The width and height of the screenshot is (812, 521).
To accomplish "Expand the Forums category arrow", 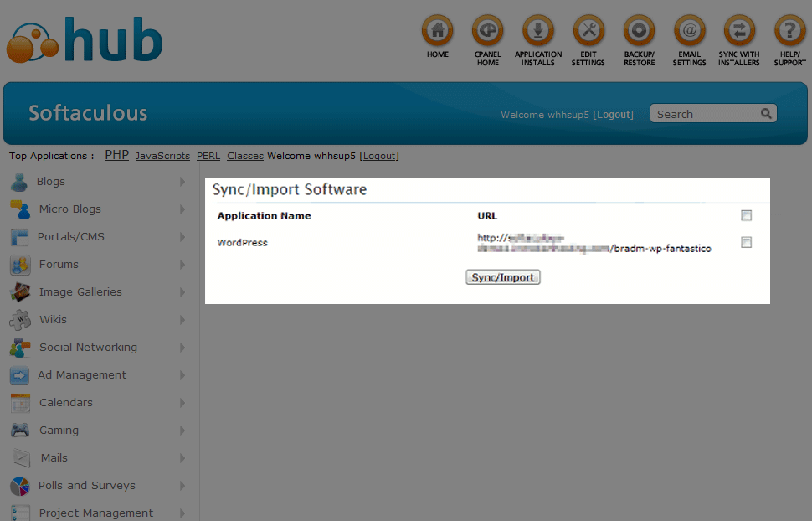I will [182, 265].
